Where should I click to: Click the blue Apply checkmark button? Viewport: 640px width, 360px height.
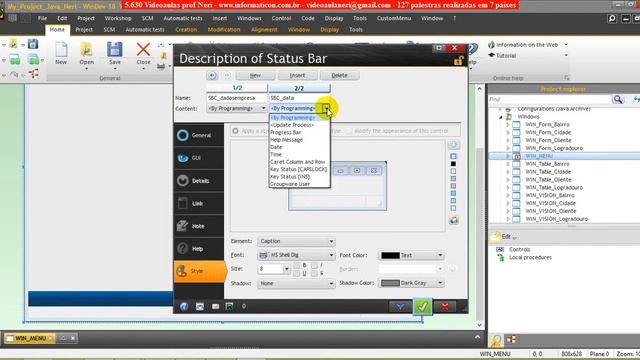pos(400,307)
